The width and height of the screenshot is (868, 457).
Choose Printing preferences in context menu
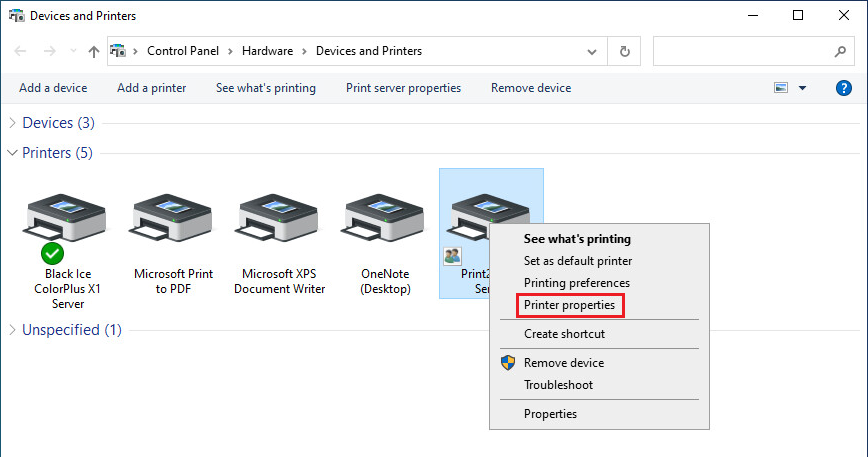click(x=577, y=283)
